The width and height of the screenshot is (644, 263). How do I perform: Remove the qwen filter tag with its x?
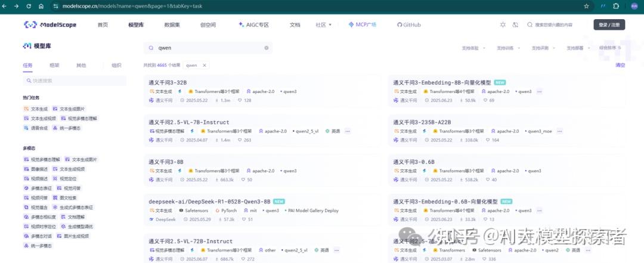(204, 65)
